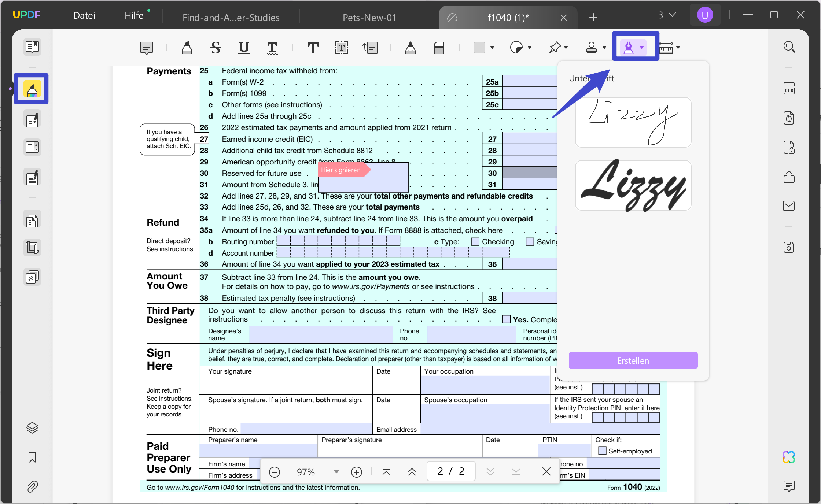This screenshot has width=821, height=504.
Task: Open the shape tool dropdown
Action: coord(493,48)
